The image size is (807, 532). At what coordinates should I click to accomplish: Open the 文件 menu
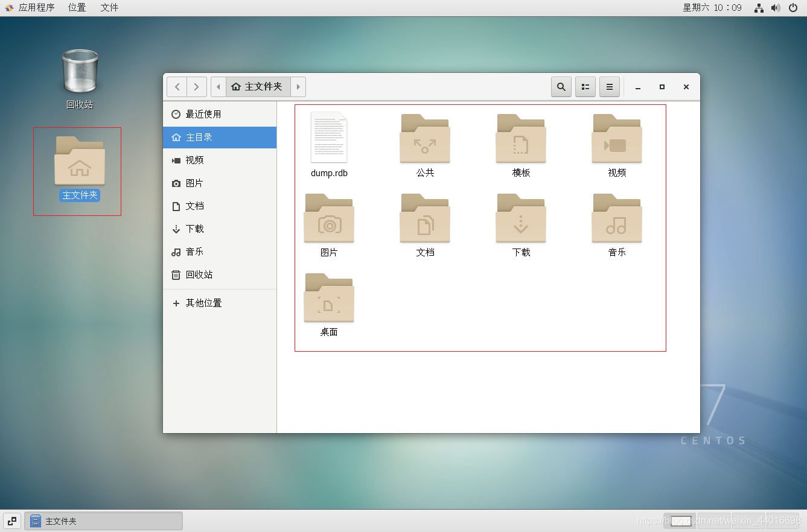[109, 8]
